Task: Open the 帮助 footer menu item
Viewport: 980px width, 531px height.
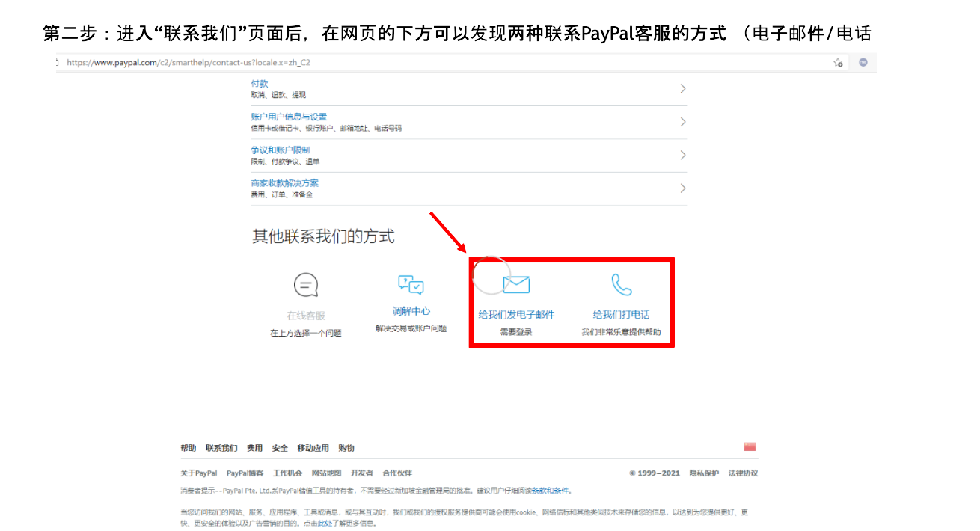Action: 189,447
